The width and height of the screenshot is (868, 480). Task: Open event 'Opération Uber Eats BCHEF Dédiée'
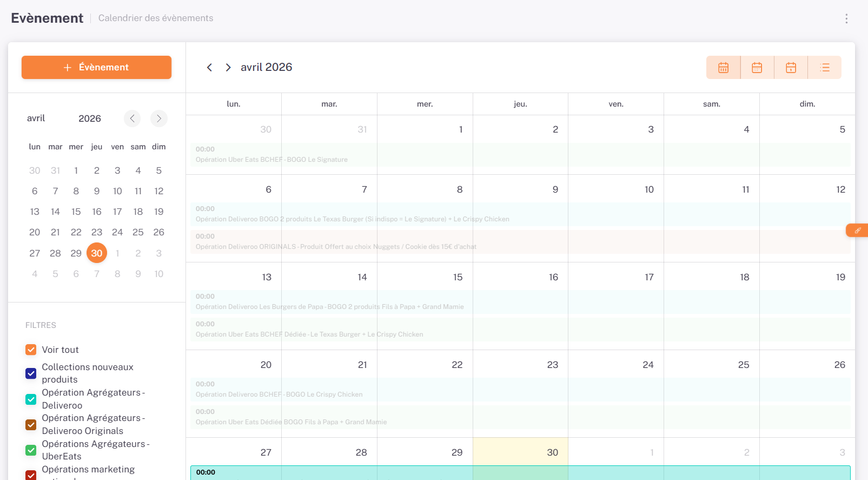coord(520,330)
